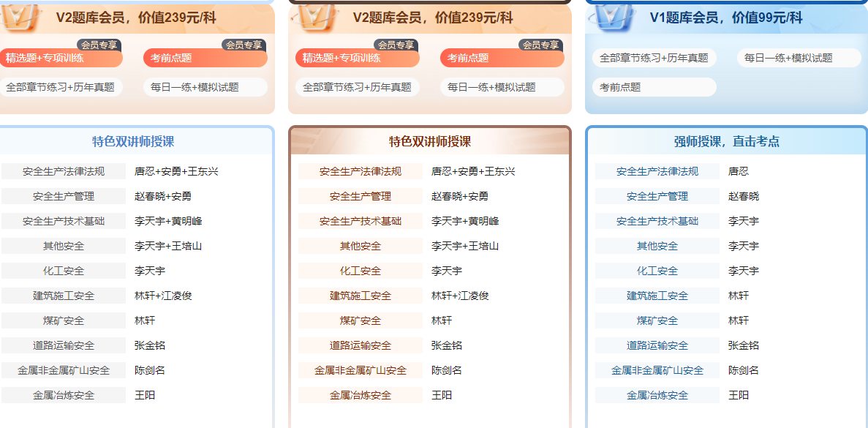This screenshot has width=868, height=428.
Task: Open 金属非金属矿山安全 in the middle column
Action: coord(360,370)
